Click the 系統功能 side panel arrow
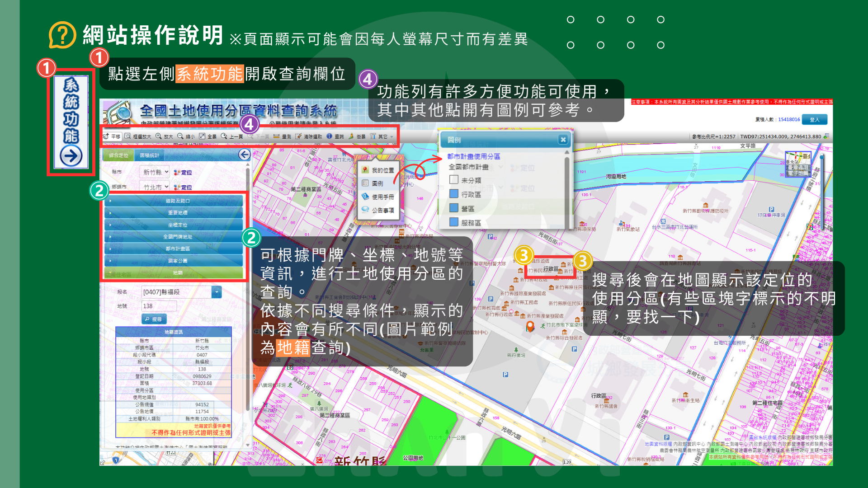868x488 pixels. [x=71, y=156]
